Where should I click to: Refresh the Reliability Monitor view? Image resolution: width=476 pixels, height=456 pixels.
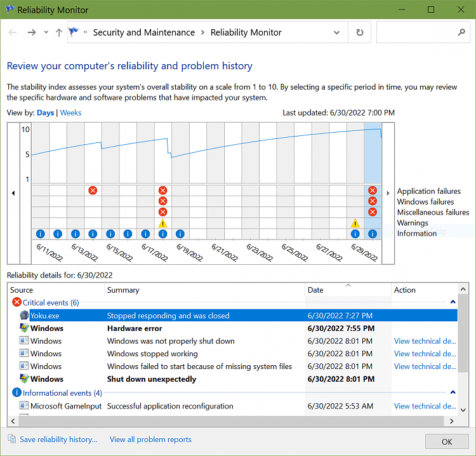click(359, 32)
